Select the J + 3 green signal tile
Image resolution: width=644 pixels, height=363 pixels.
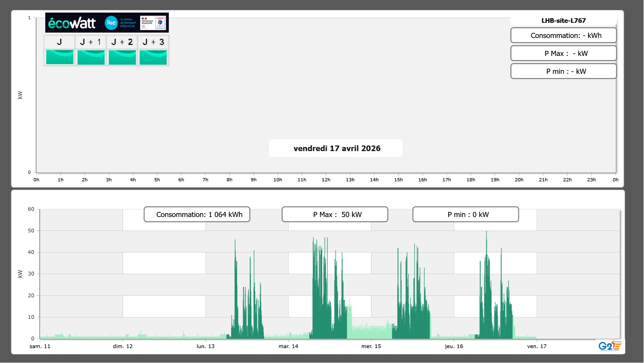(153, 57)
